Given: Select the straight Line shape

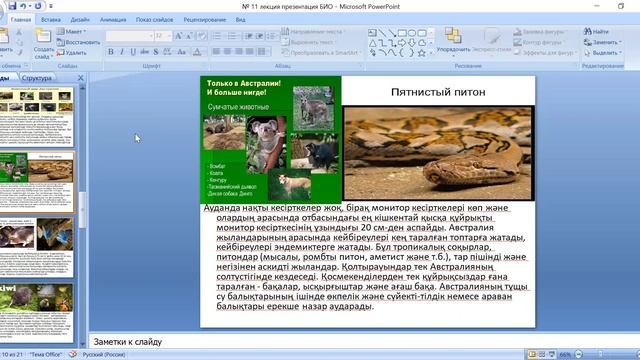Looking at the screenshot, I should click(x=382, y=33).
